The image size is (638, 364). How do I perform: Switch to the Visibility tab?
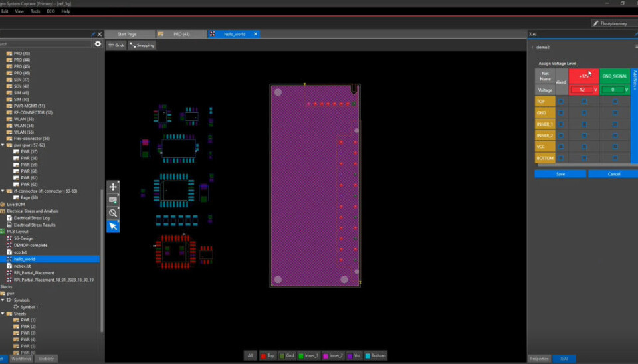point(46,359)
